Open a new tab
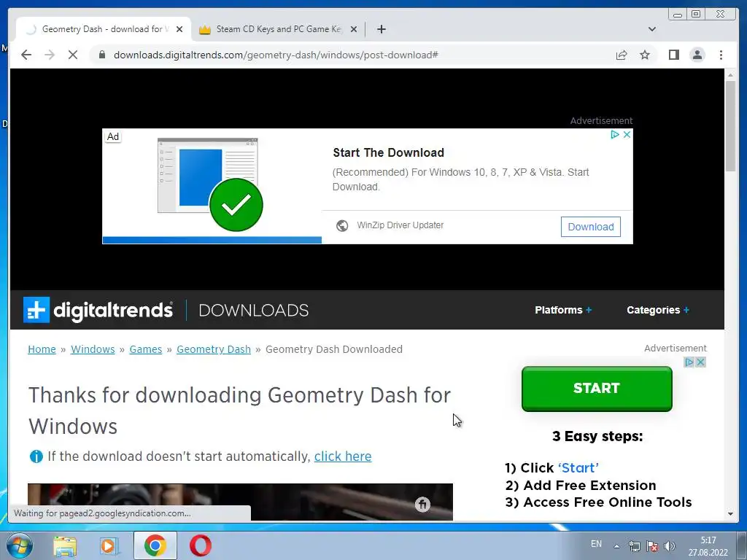The height and width of the screenshot is (560, 747). [x=381, y=29]
